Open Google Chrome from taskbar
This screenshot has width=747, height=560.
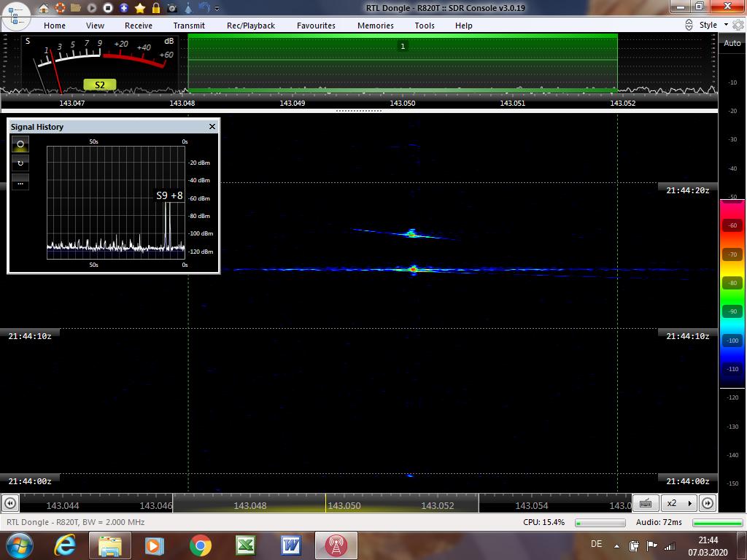pos(200,545)
